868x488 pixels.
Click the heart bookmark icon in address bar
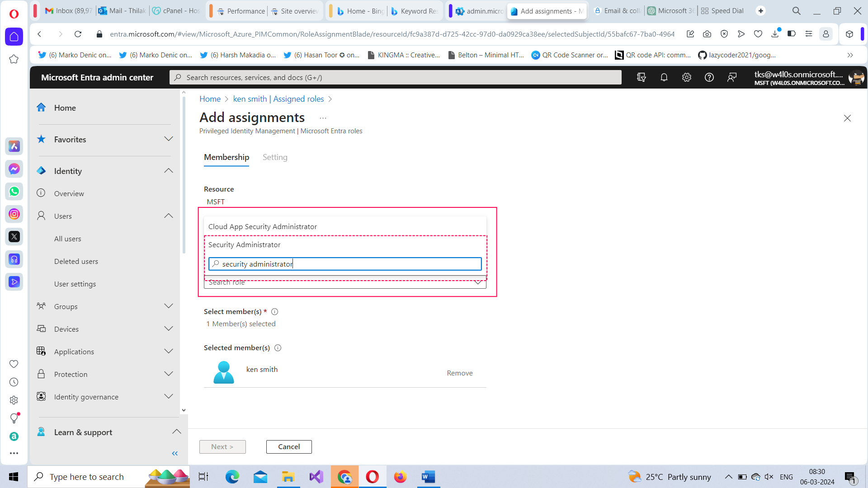pos(758,34)
